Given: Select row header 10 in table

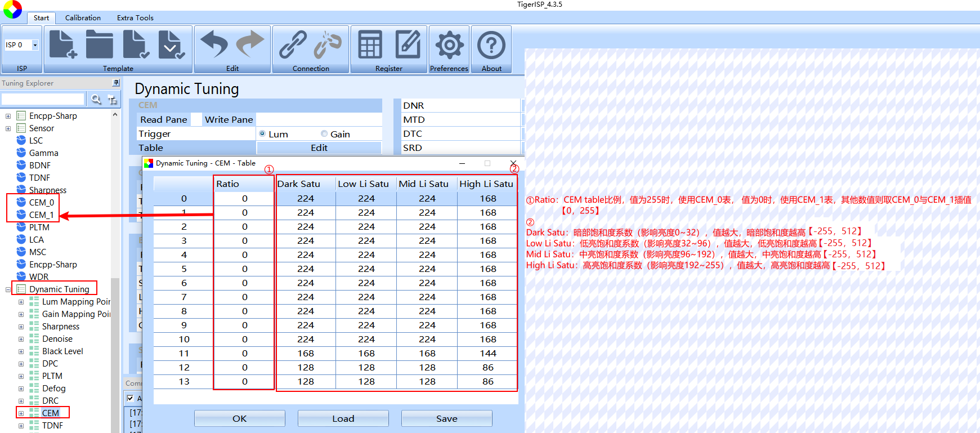Looking at the screenshot, I should [184, 339].
